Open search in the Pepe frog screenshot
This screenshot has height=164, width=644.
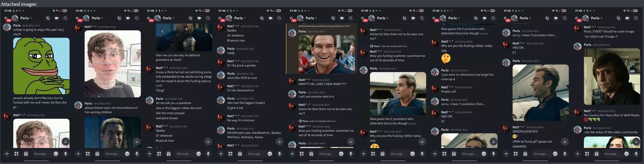65,18
